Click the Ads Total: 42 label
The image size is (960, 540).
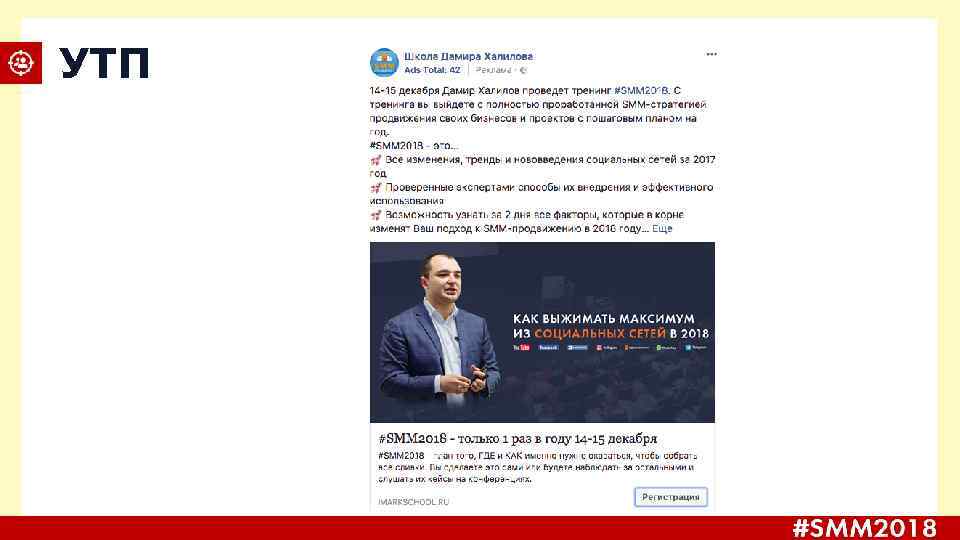(432, 70)
